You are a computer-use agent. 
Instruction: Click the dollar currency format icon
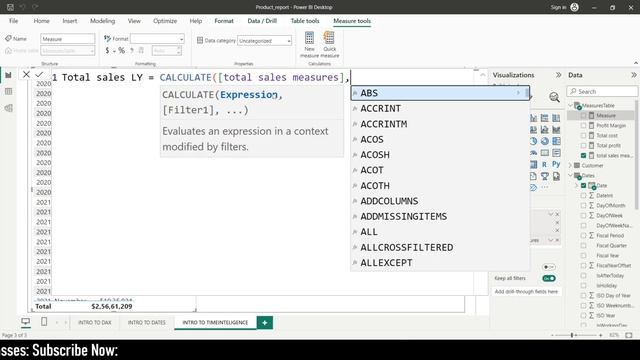coord(107,51)
